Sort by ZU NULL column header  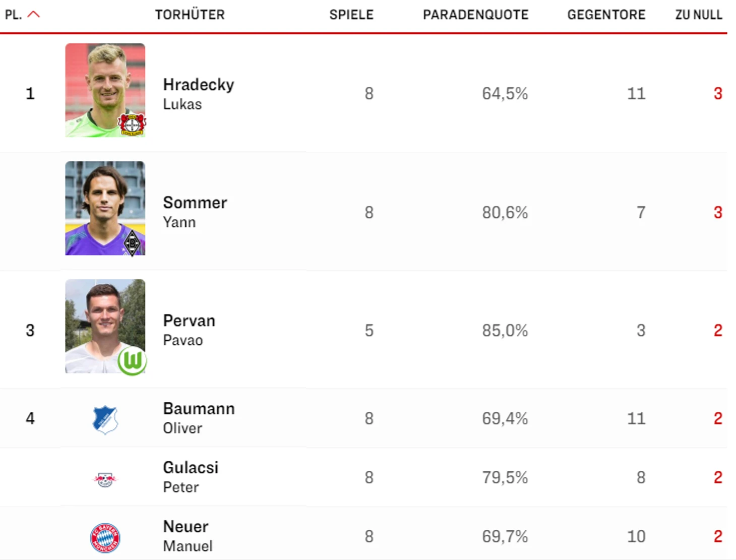(699, 15)
